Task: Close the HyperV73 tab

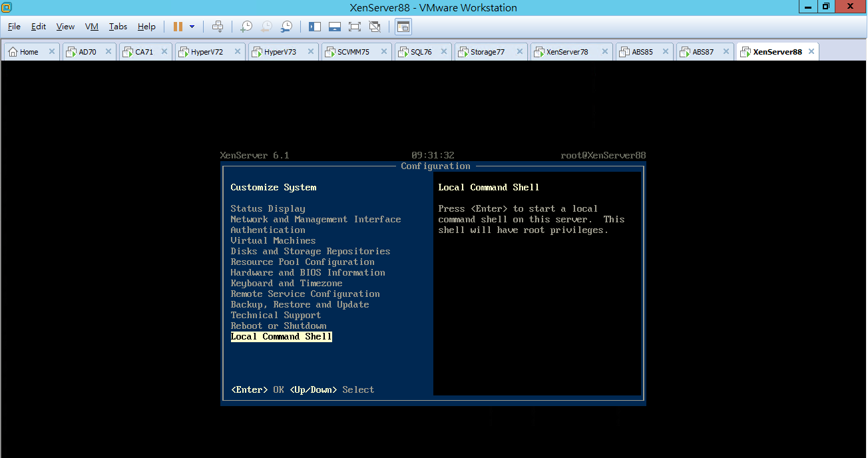Action: point(311,51)
